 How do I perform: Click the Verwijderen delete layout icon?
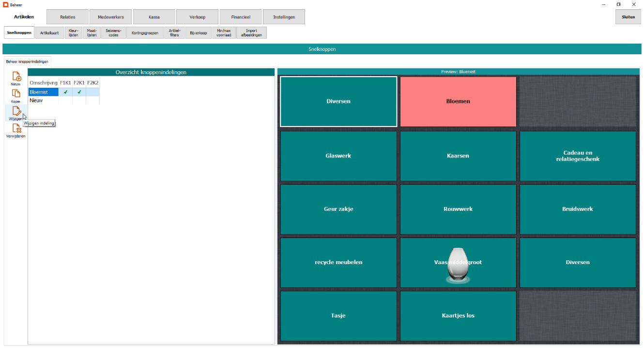click(16, 129)
